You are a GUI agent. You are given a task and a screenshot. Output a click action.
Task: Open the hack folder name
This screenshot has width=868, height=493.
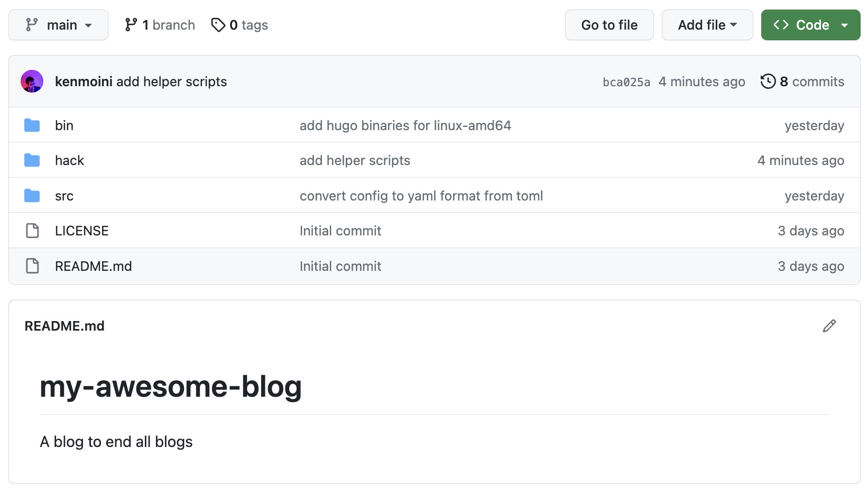[x=69, y=160]
